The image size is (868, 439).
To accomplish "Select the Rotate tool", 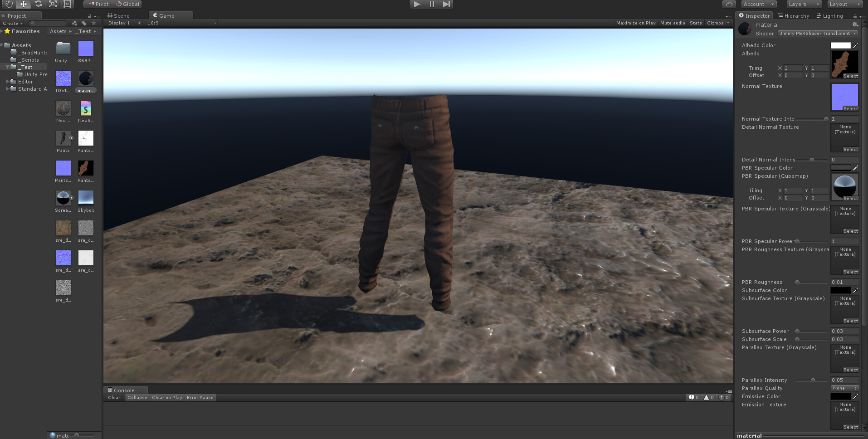I will click(x=38, y=4).
